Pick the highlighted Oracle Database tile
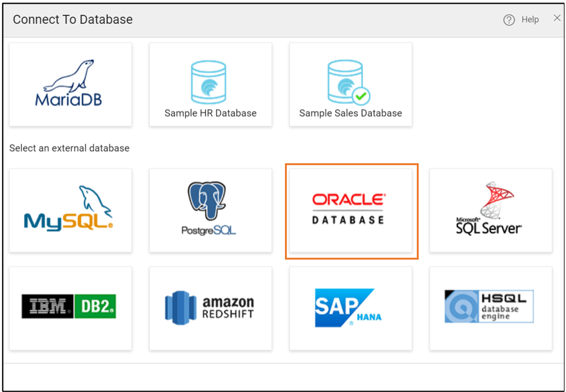Viewport: 566px width, 392px height. point(351,211)
